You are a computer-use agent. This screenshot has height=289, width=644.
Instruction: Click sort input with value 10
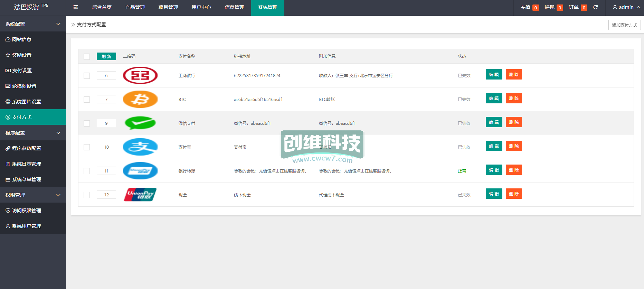click(x=106, y=147)
